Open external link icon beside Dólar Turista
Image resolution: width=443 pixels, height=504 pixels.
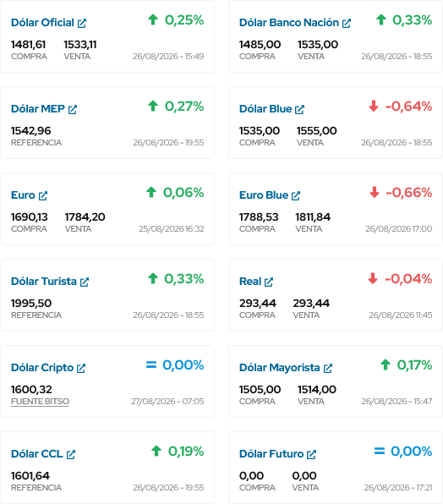tap(85, 282)
